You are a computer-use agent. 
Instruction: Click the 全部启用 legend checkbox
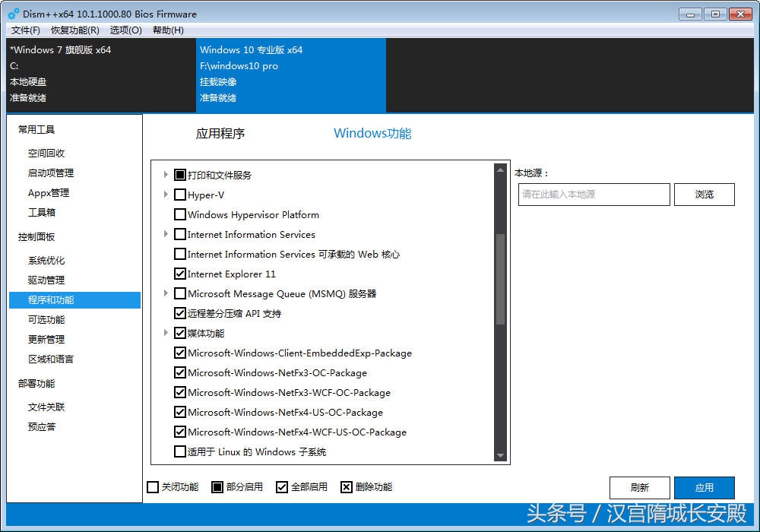point(282,487)
